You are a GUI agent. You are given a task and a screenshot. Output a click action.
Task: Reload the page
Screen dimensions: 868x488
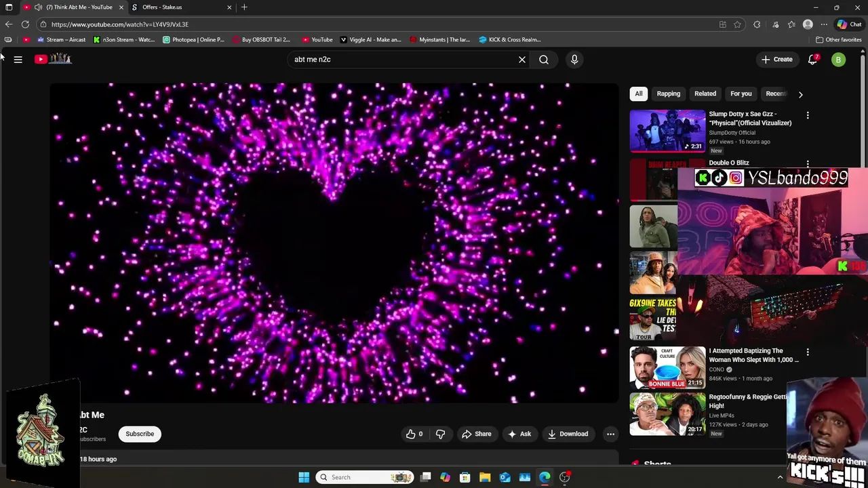click(x=25, y=24)
